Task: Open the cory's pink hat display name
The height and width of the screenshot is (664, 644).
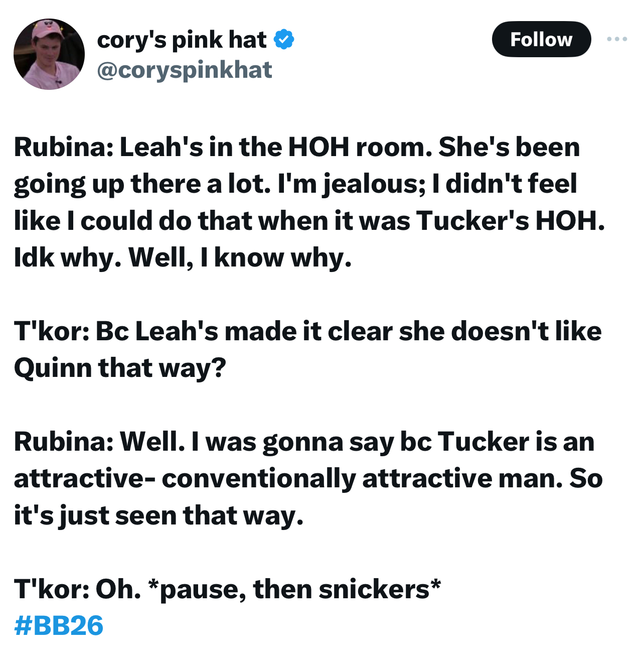Action: pos(182,40)
